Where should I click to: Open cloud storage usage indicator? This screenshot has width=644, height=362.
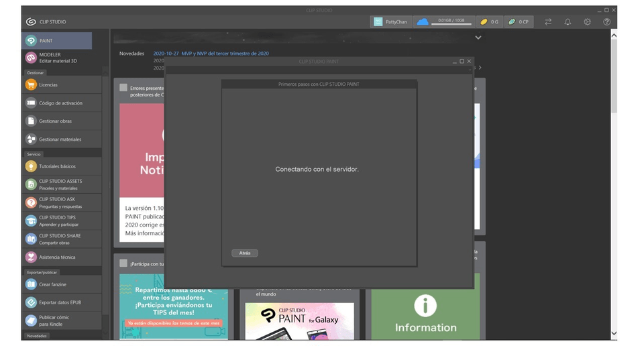point(443,22)
